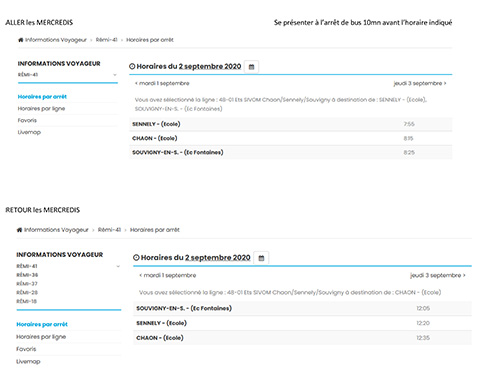Open Horaires par arrêt in lower sidebar
Image resolution: width=500 pixels, height=389 pixels.
coord(42,324)
